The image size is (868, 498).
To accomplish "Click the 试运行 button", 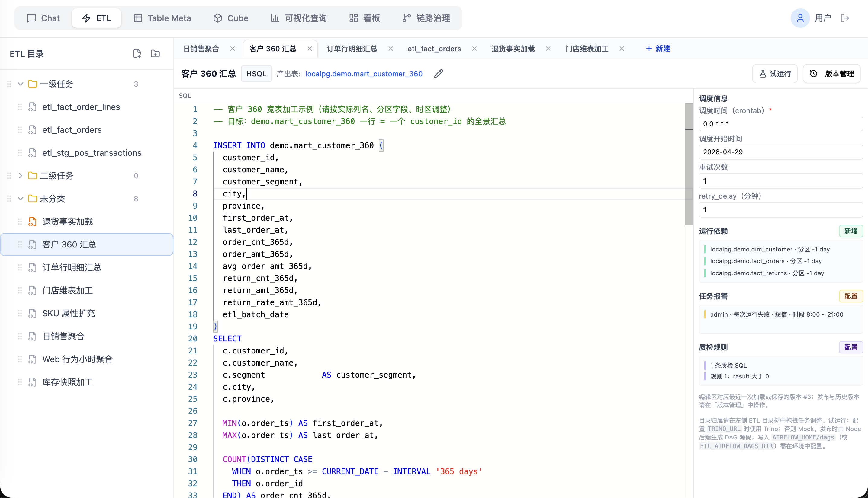I will click(x=775, y=74).
